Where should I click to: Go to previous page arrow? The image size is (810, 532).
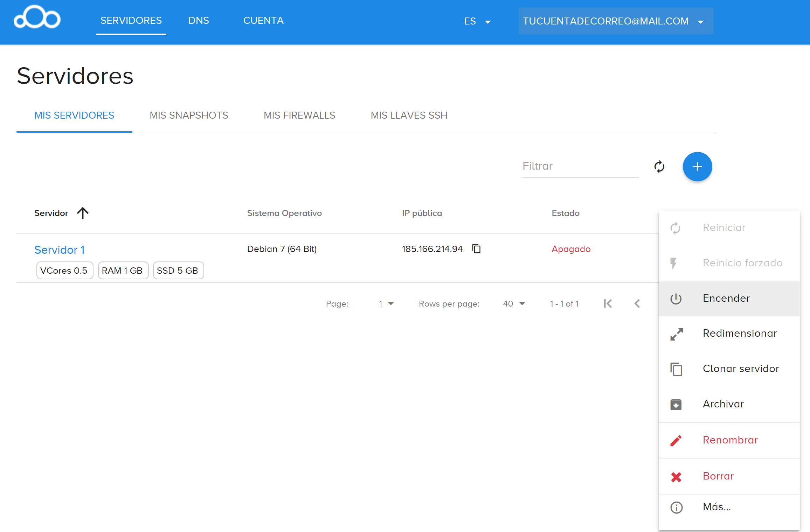coord(637,303)
